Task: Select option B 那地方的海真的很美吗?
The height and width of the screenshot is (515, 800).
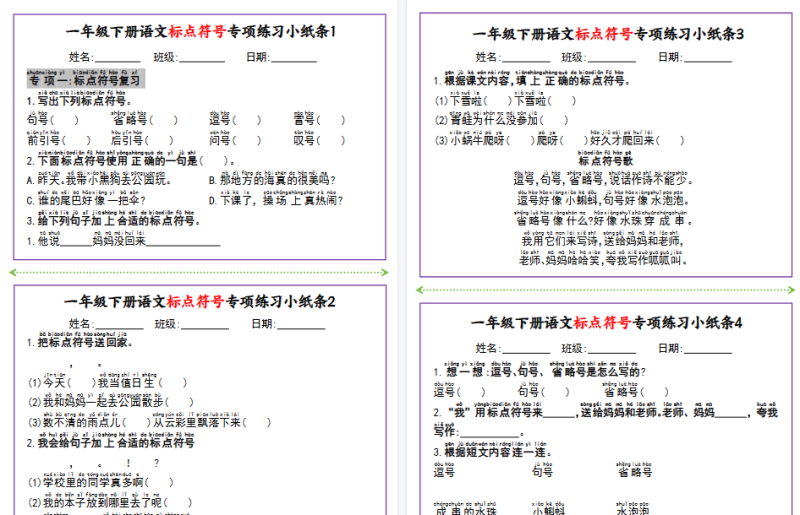Action: point(272,180)
